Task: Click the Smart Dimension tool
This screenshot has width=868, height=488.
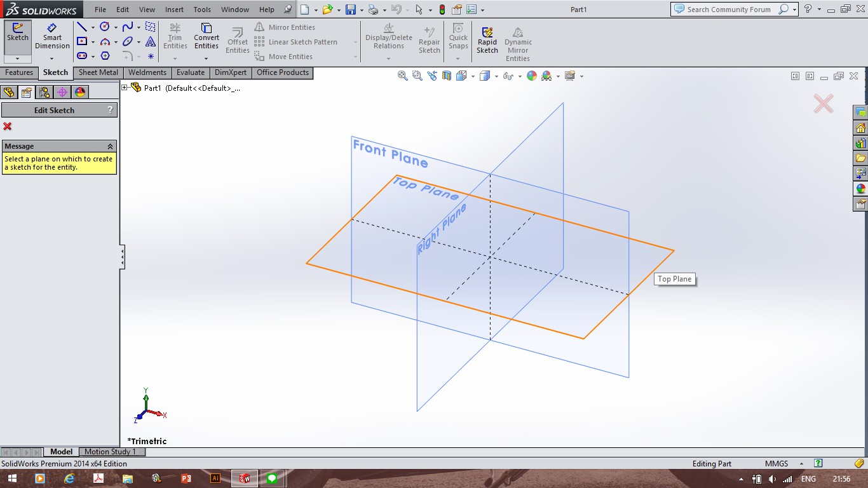Action: click(52, 36)
